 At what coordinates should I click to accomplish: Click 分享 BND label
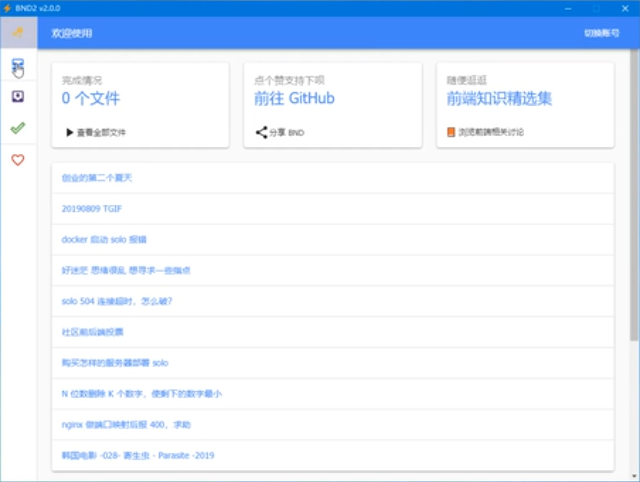(287, 132)
